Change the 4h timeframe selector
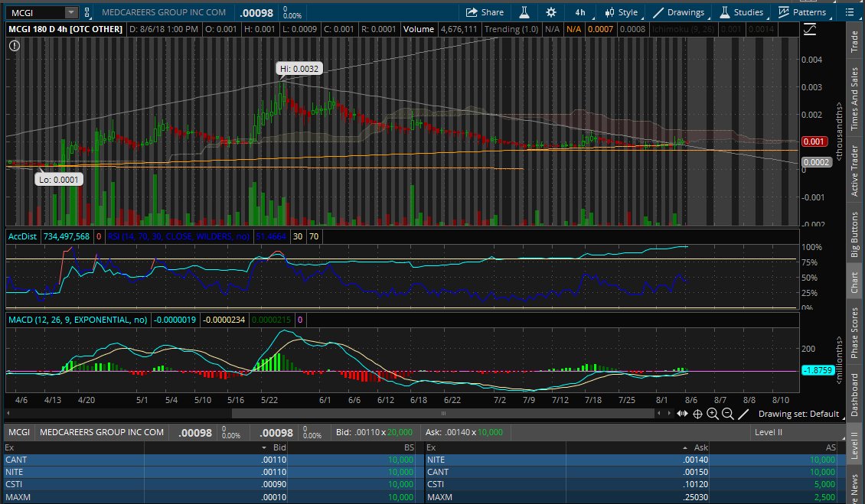865x504 pixels. click(x=580, y=12)
